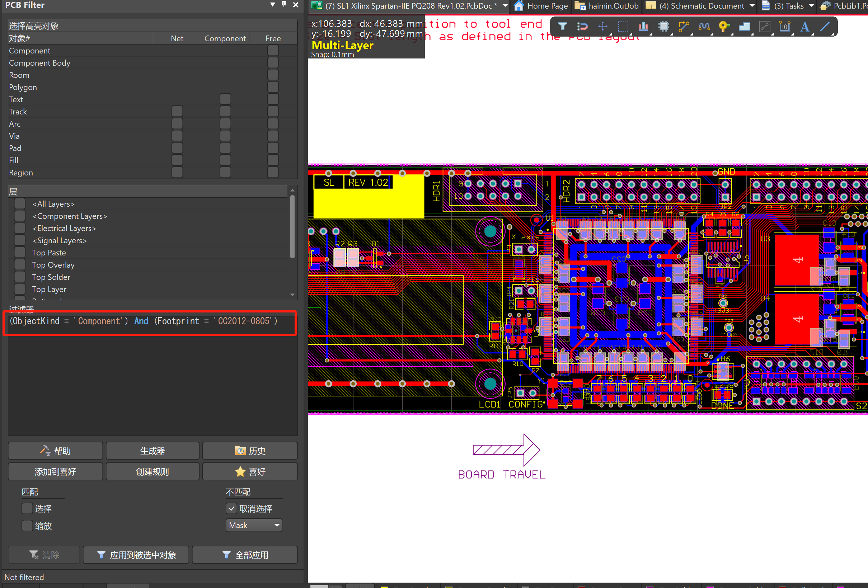Open the snap options magnet icon
Image resolution: width=868 pixels, height=588 pixels.
[x=582, y=26]
